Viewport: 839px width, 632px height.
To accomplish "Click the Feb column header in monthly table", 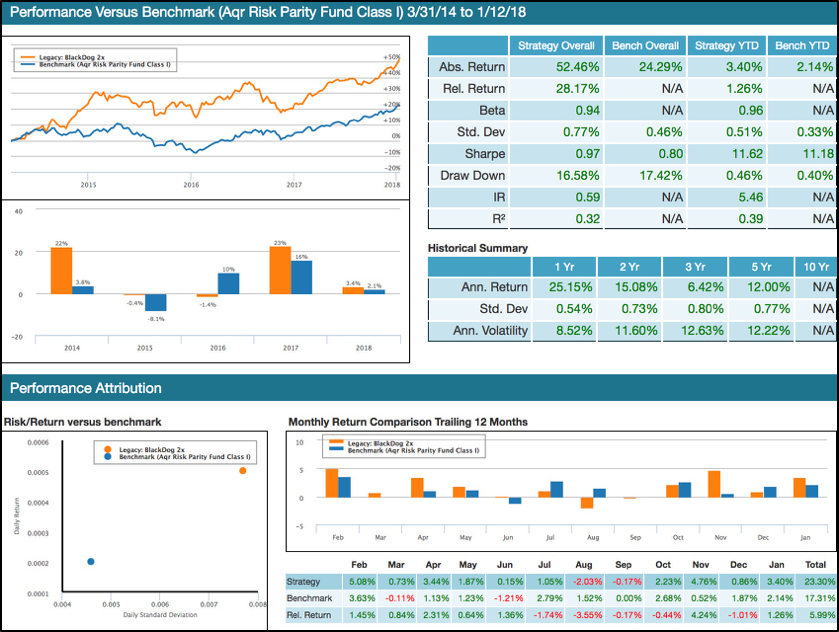I will [x=359, y=563].
